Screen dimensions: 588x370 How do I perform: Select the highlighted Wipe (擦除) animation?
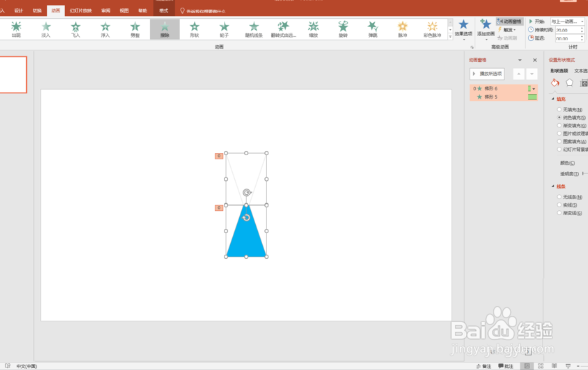pos(165,29)
